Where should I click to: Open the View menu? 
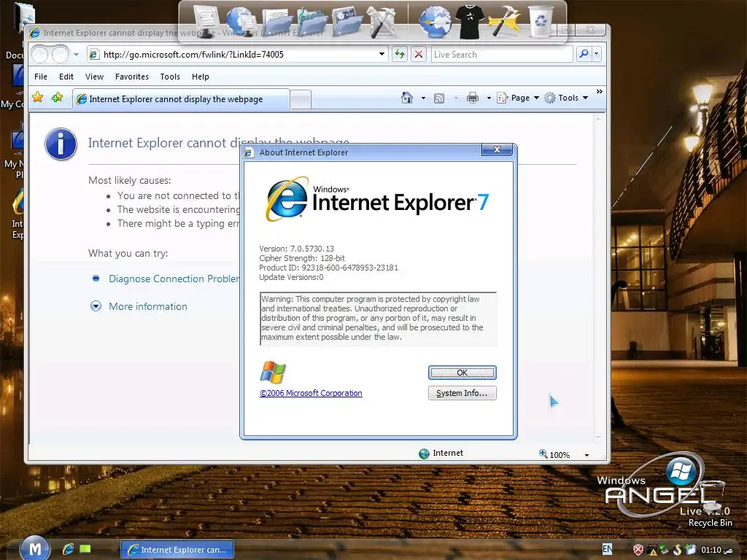pyautogui.click(x=94, y=77)
